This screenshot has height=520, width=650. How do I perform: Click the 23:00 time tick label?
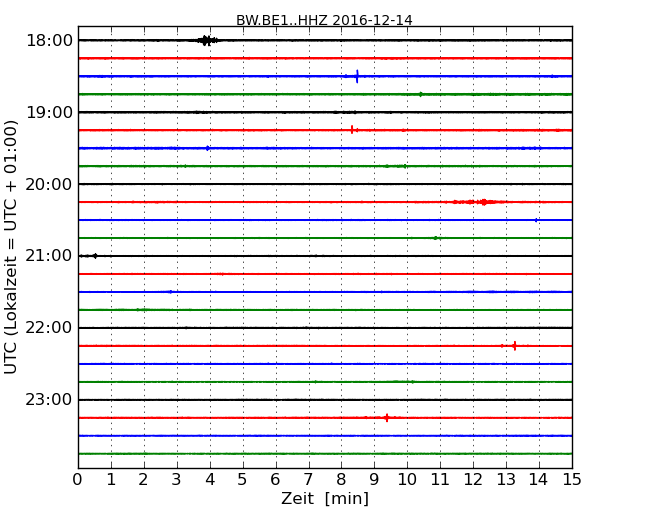(x=49, y=400)
